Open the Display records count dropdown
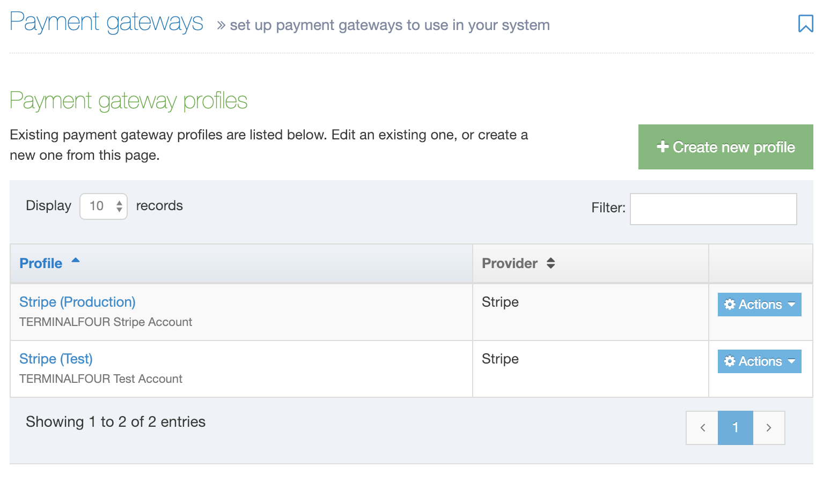Screen dimensions: 823x504 pyautogui.click(x=104, y=206)
